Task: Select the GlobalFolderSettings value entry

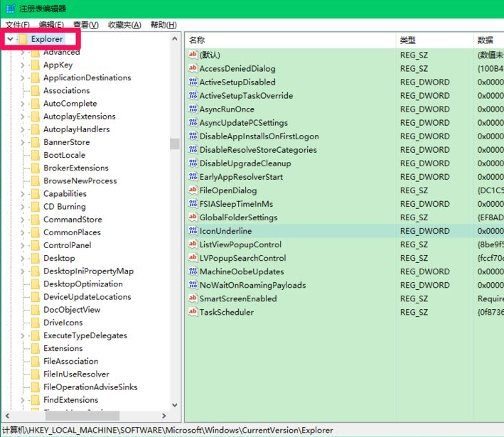Action: [238, 217]
